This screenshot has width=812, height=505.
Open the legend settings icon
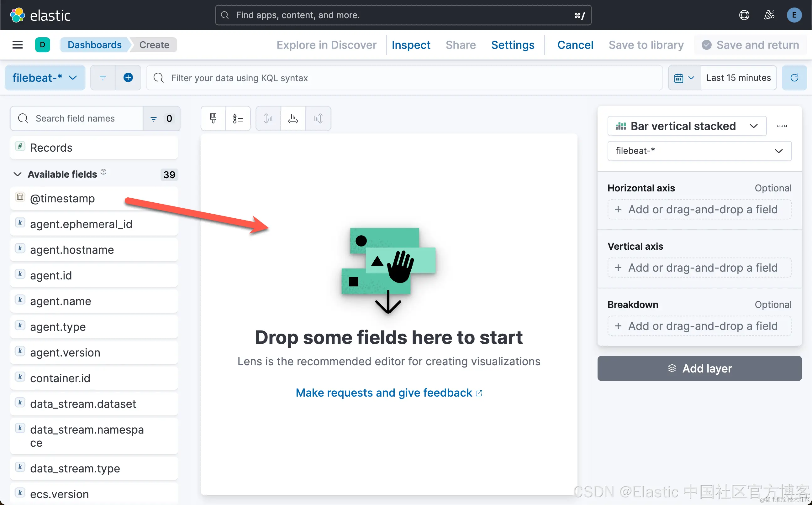click(238, 118)
